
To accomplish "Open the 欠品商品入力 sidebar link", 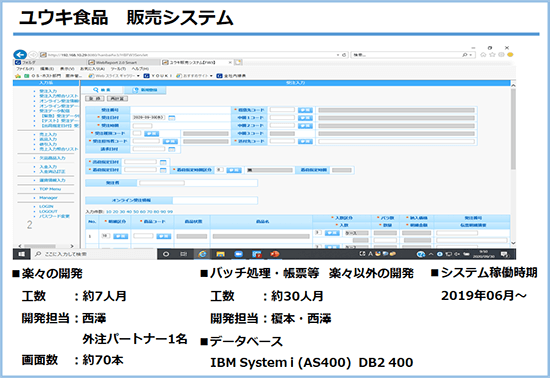I will pyautogui.click(x=52, y=158).
